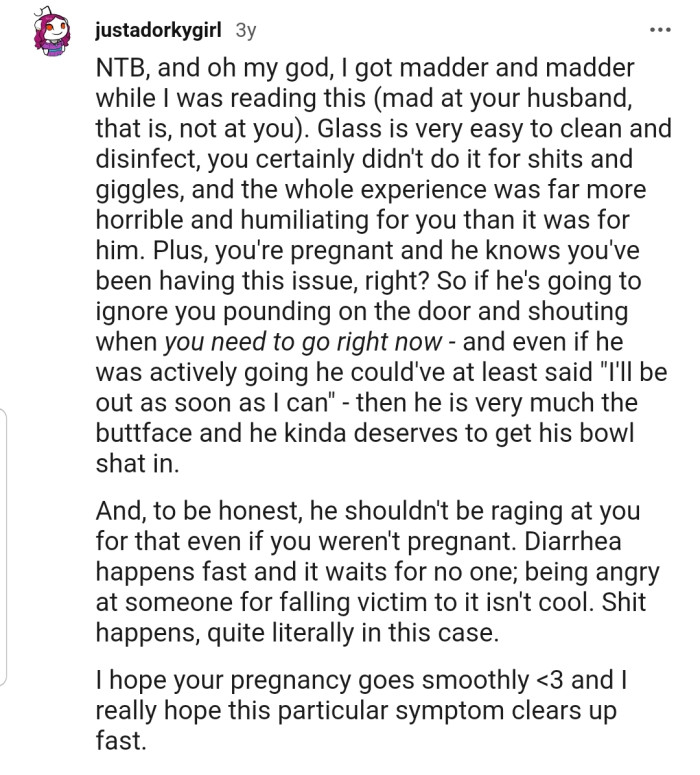
Task: Open the three-dot comment options menu
Action: click(x=657, y=30)
